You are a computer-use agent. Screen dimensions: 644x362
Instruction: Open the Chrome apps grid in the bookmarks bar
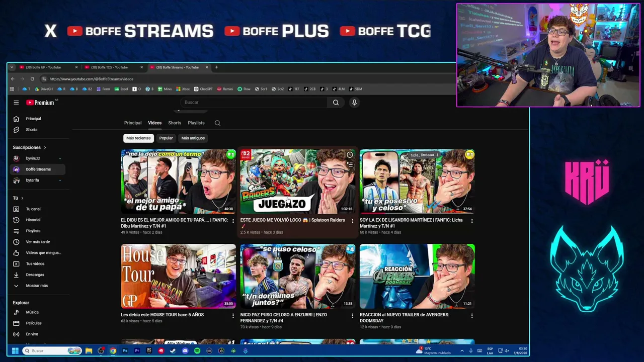pyautogui.click(x=12, y=89)
